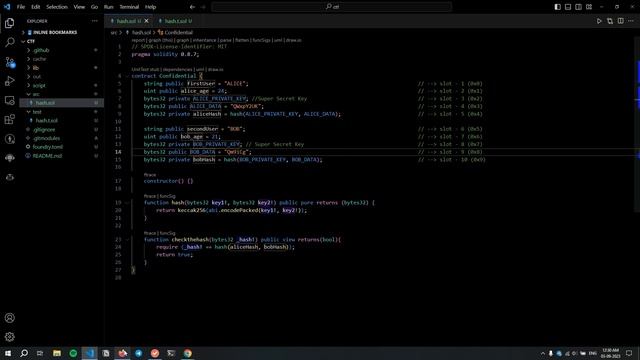
Task: Open Explorer panel More Actions ellipsis
Action: [95, 21]
